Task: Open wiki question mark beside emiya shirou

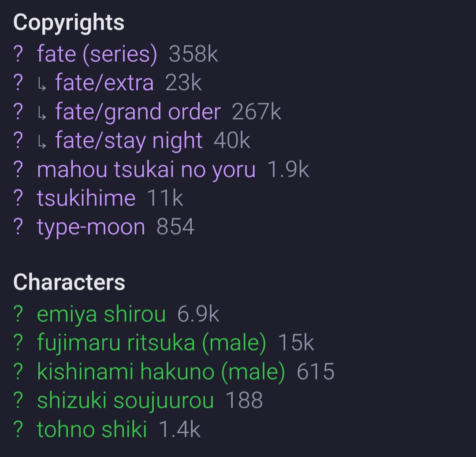Action: click(18, 314)
